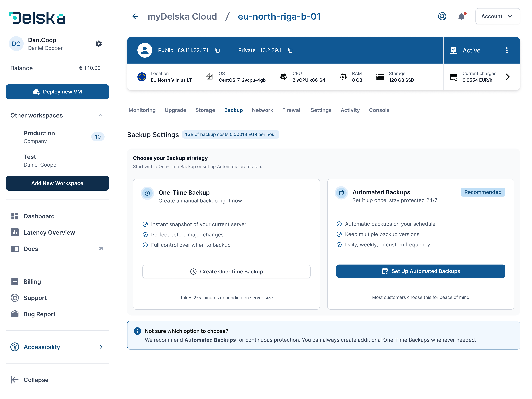This screenshot has height=399, width=532.
Task: Open user settings gear icon
Action: 99,43
